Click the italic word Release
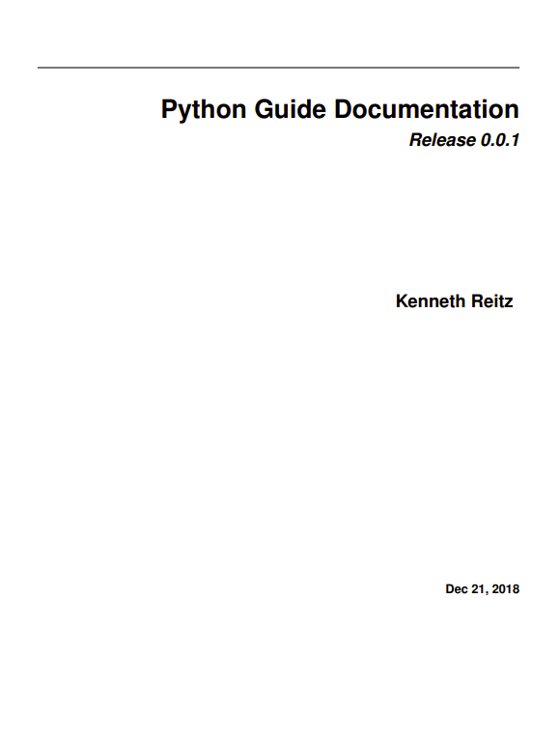Viewport: 560px width, 741px height. tap(442, 140)
